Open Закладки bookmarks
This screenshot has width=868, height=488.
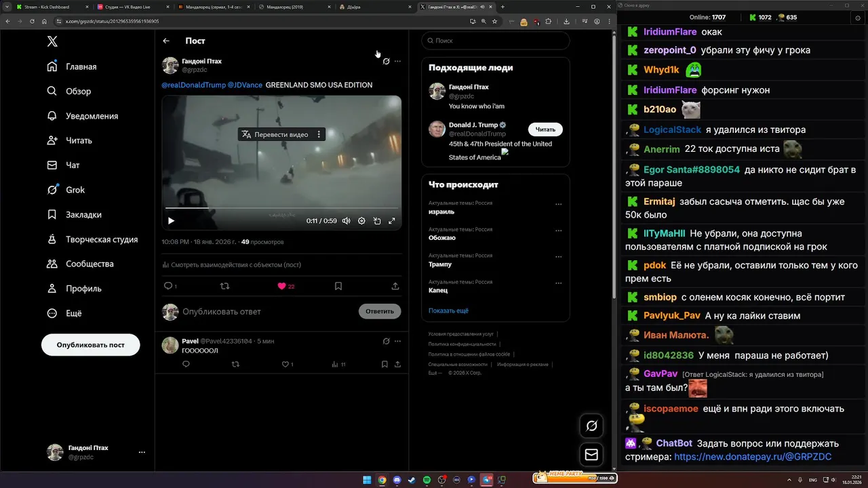pyautogui.click(x=74, y=214)
